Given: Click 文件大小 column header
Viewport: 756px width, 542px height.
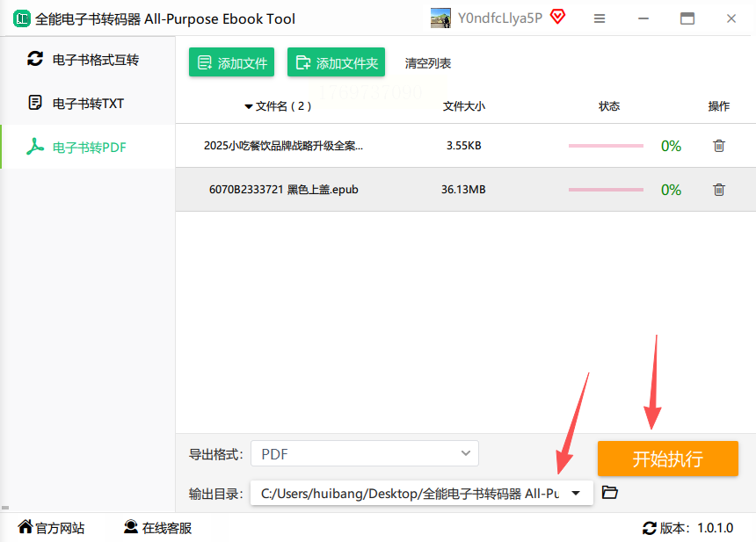Looking at the screenshot, I should [x=464, y=106].
